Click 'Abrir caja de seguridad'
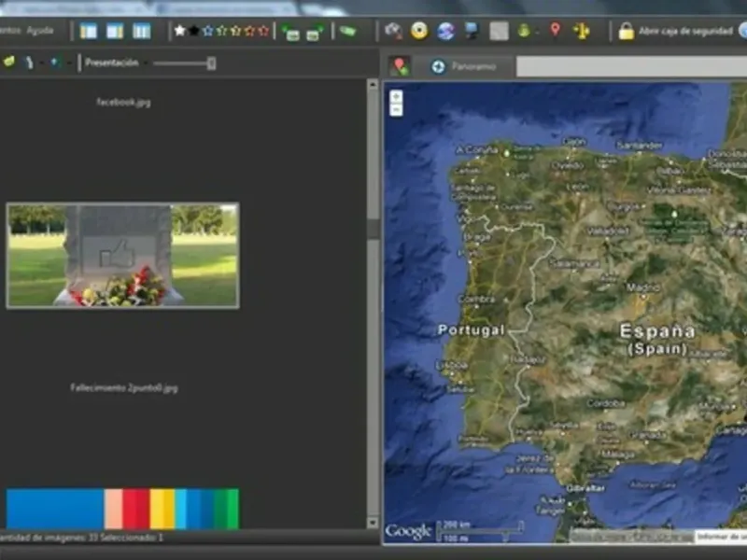 pyautogui.click(x=685, y=32)
